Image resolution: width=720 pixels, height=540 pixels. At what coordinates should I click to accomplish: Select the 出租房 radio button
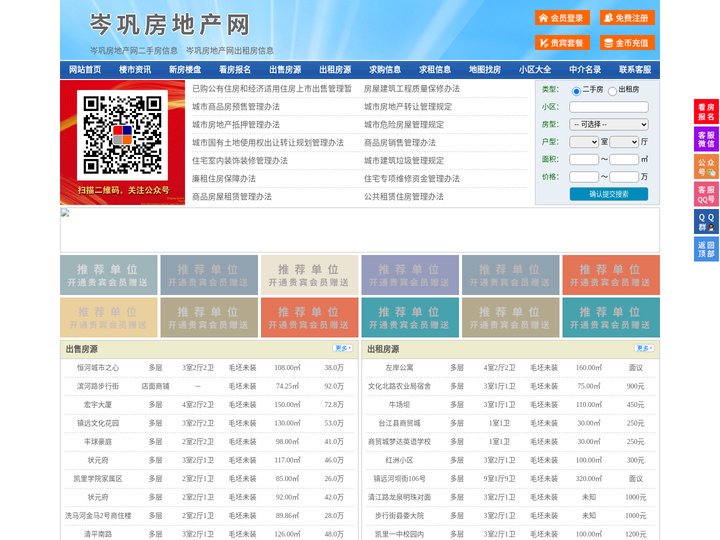pyautogui.click(x=612, y=91)
